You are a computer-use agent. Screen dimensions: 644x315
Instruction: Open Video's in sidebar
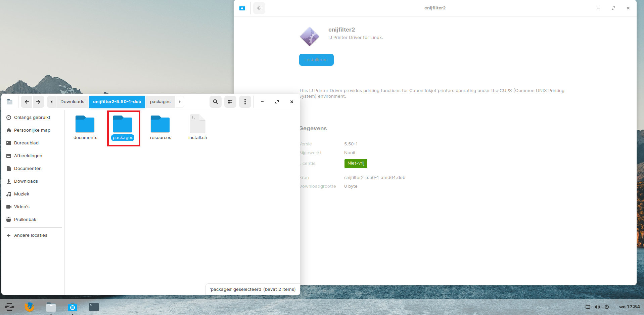(x=32, y=207)
